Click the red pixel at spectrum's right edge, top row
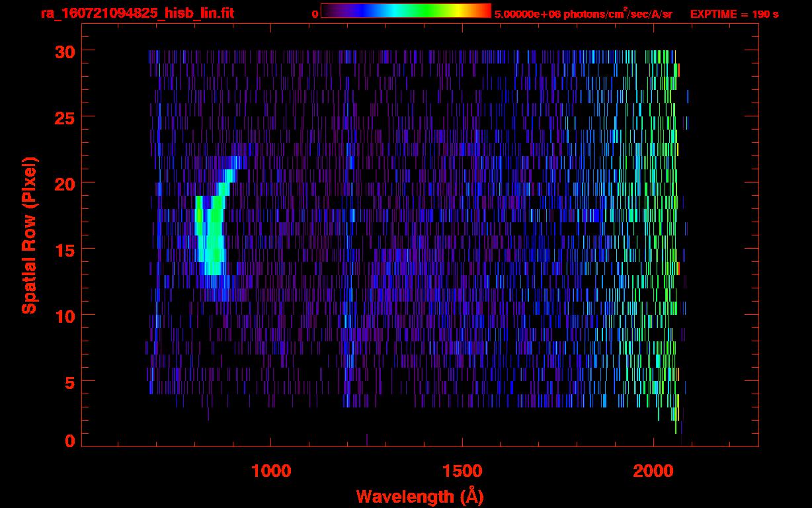Screen dimensions: 812x508 (678, 70)
